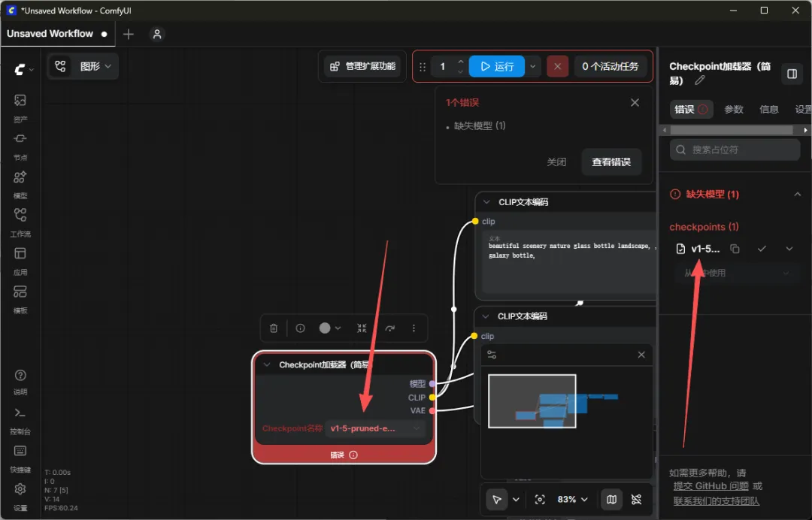
Task: Open the 联系我们的支持团队 link
Action: 717,501
